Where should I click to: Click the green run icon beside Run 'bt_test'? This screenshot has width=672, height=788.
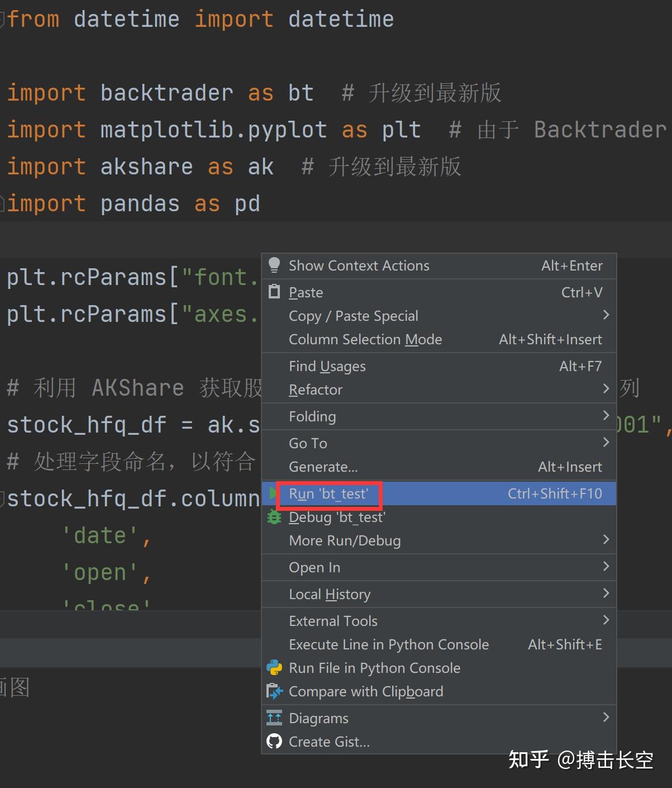(273, 493)
